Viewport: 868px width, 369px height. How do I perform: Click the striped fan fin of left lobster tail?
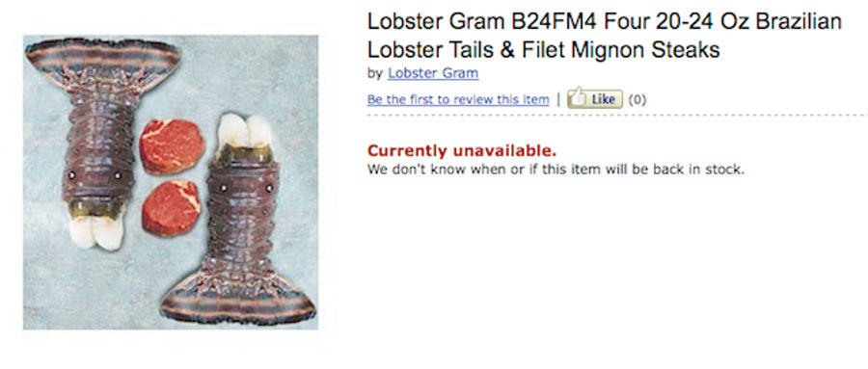[103, 57]
